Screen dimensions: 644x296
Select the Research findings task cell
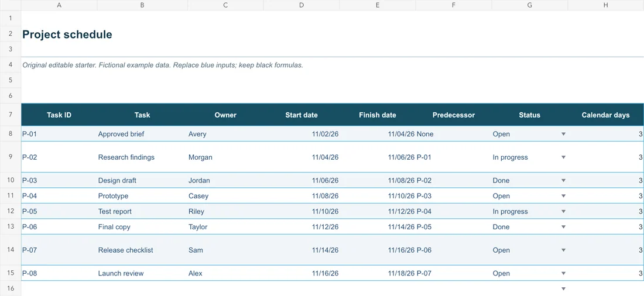pyautogui.click(x=142, y=157)
